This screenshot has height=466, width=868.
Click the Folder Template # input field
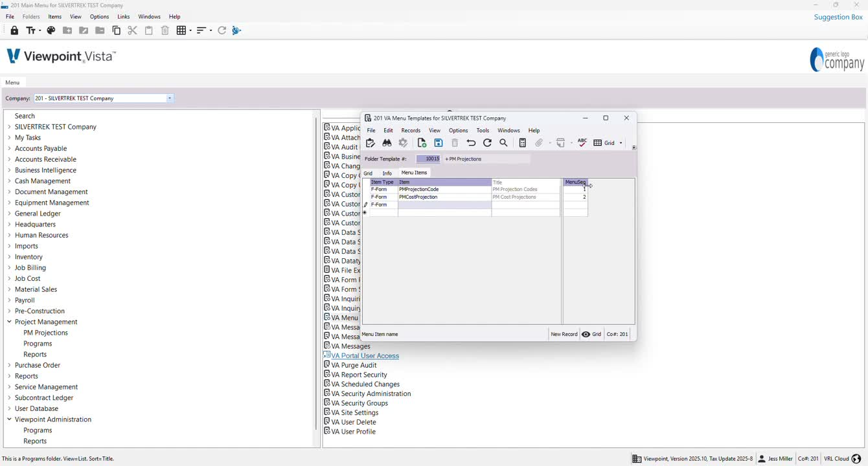click(428, 159)
